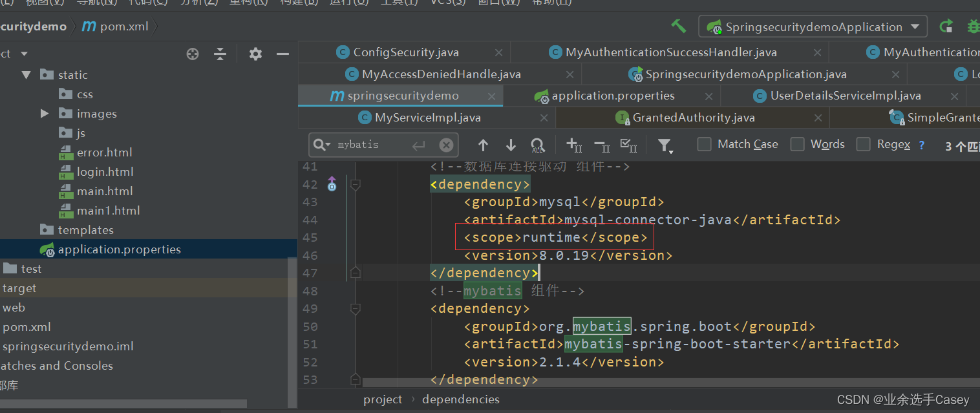Select springsecuritydemo.iml in the project tree
Screen dimensions: 980x413
[x=68, y=346]
